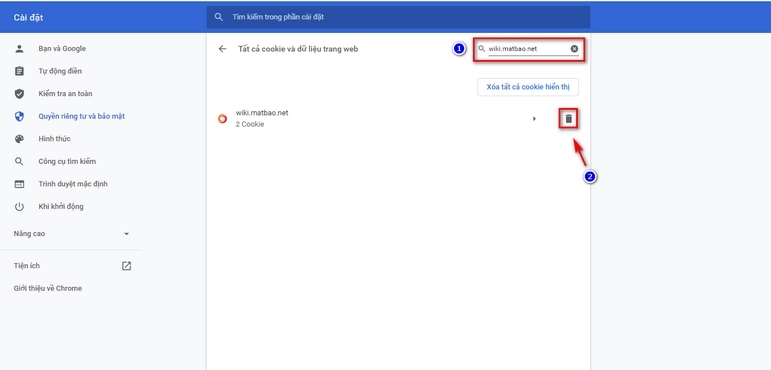
Task: Click the power icon for Khi khởi động
Action: [19, 207]
